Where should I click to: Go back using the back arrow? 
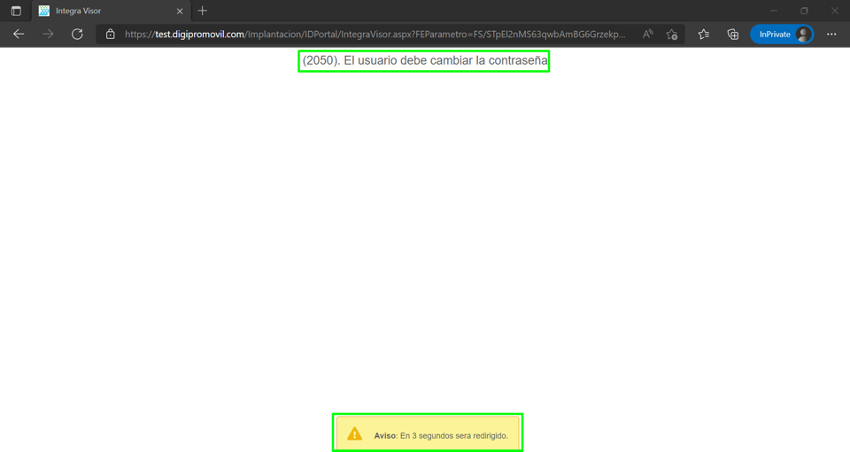pos(18,34)
